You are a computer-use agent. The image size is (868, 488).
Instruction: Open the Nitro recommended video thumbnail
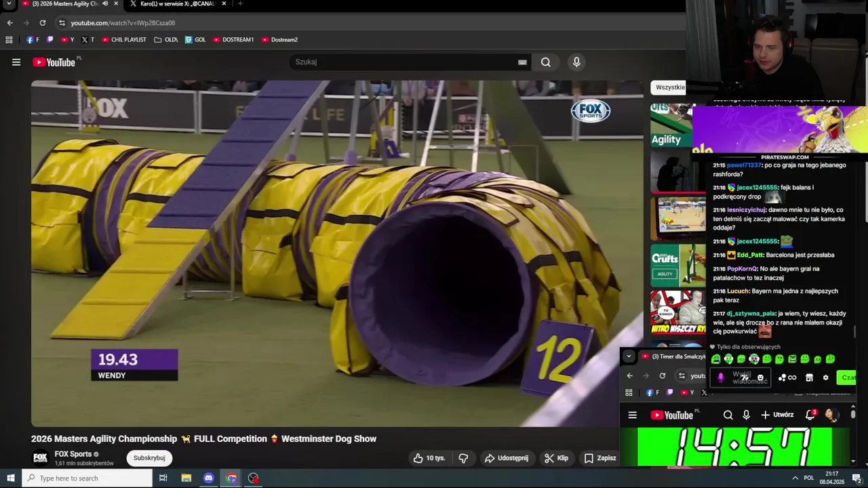[678, 312]
